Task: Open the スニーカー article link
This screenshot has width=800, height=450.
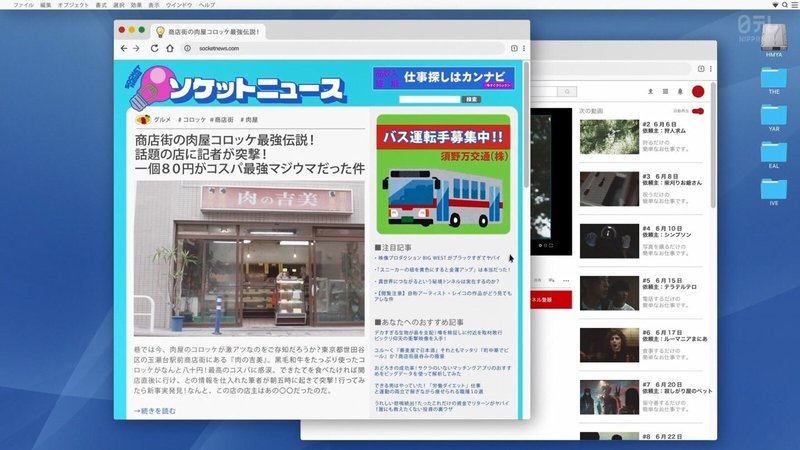Action: coord(442,269)
